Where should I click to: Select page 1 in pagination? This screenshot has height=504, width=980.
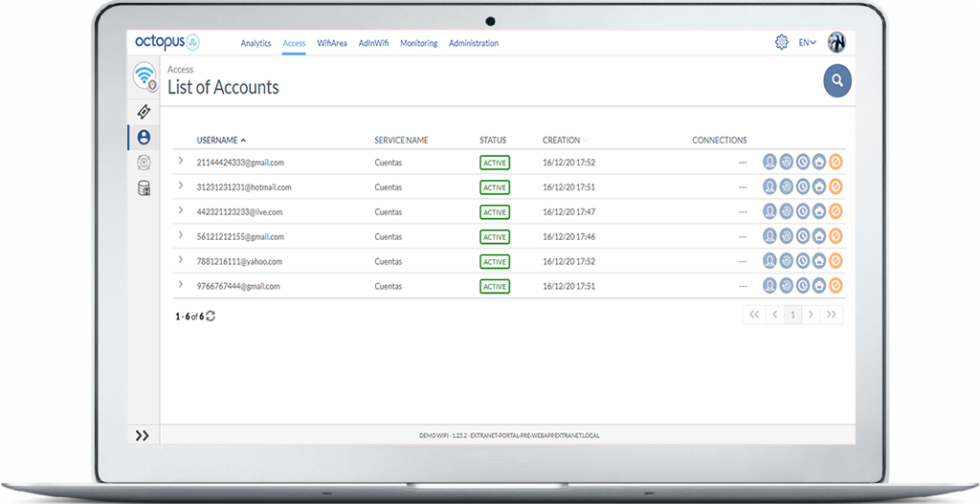[793, 315]
